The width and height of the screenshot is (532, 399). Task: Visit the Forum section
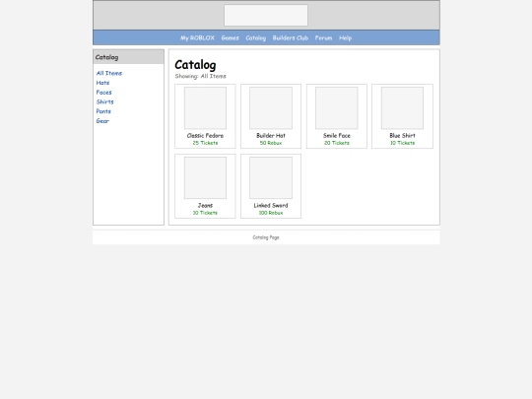[323, 38]
